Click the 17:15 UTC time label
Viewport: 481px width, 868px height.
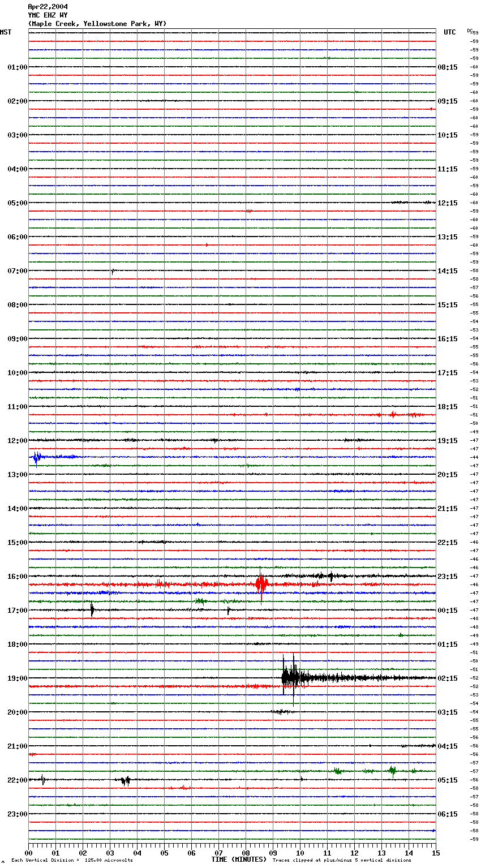448,373
